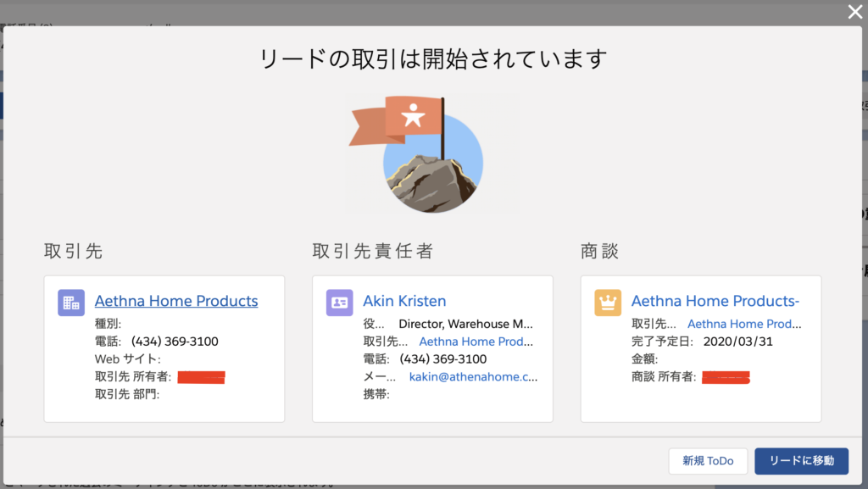Click the opportunity crown icon
The width and height of the screenshot is (868, 489).
coord(608,303)
